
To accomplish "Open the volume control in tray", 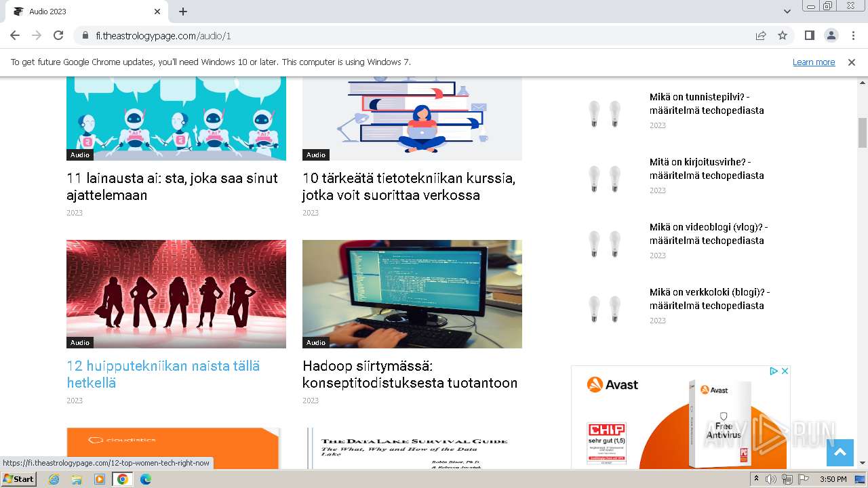I will (771, 479).
